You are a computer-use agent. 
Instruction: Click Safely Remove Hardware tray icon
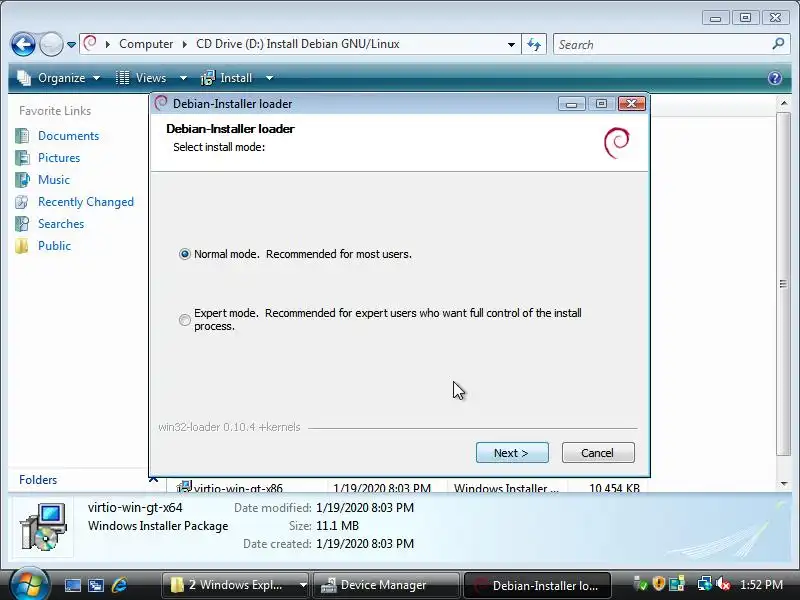(640, 584)
